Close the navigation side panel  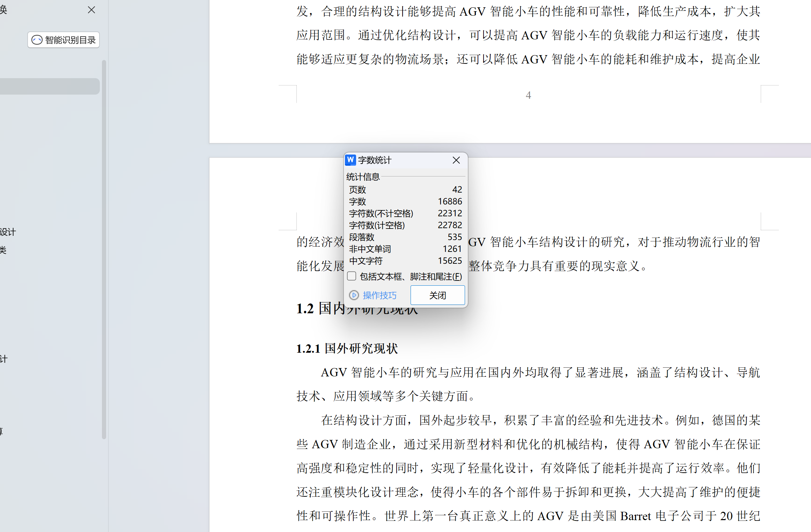pyautogui.click(x=91, y=10)
